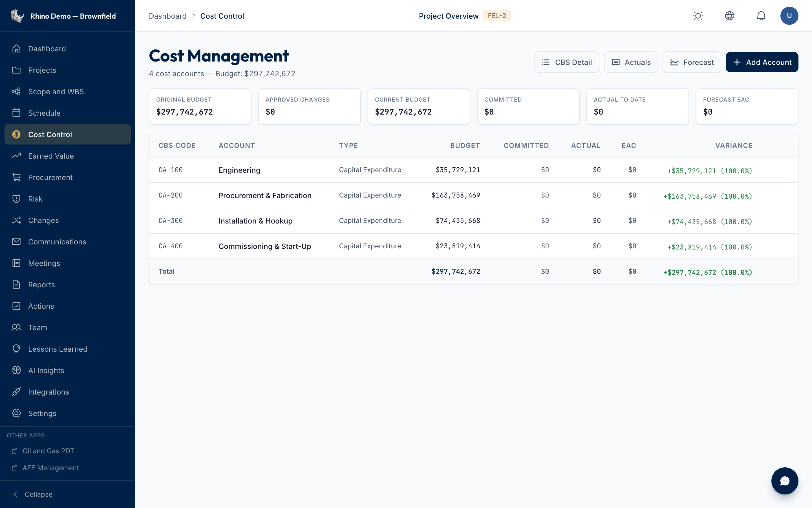Click the Original Budget summary card
The image size is (812, 508).
[200, 106]
